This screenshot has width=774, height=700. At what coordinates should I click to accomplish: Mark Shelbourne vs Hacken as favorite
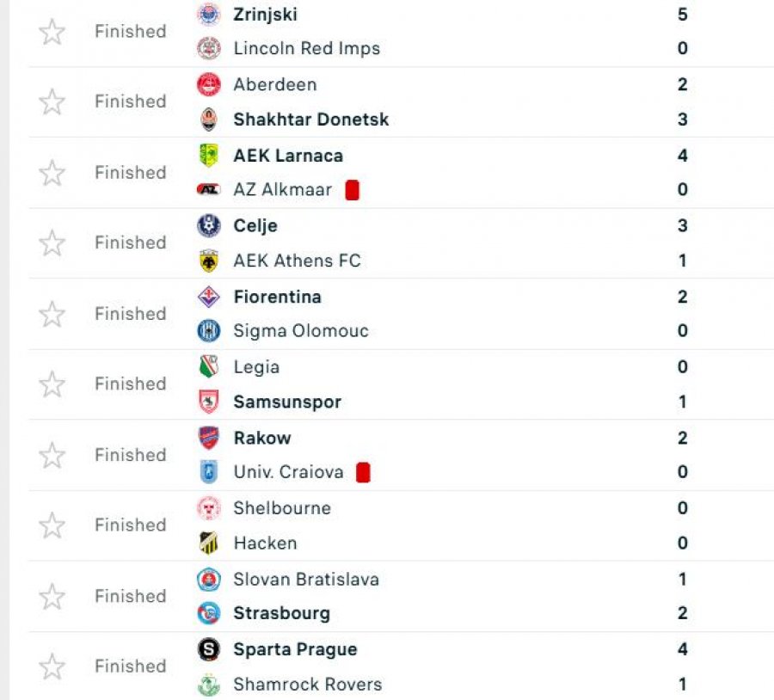point(52,525)
